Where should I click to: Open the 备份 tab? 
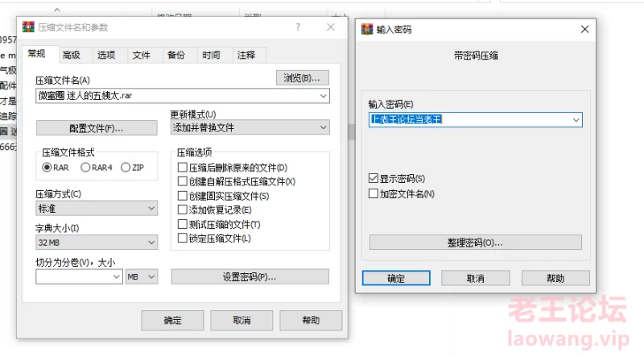(175, 55)
